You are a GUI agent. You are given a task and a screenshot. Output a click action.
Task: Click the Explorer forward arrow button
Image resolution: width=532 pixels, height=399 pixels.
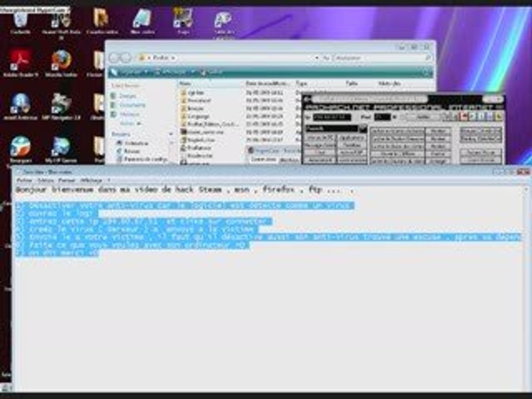point(126,58)
